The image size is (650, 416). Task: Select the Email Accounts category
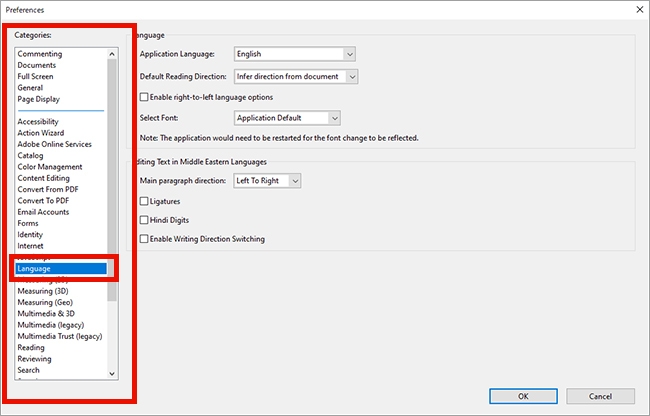click(43, 212)
